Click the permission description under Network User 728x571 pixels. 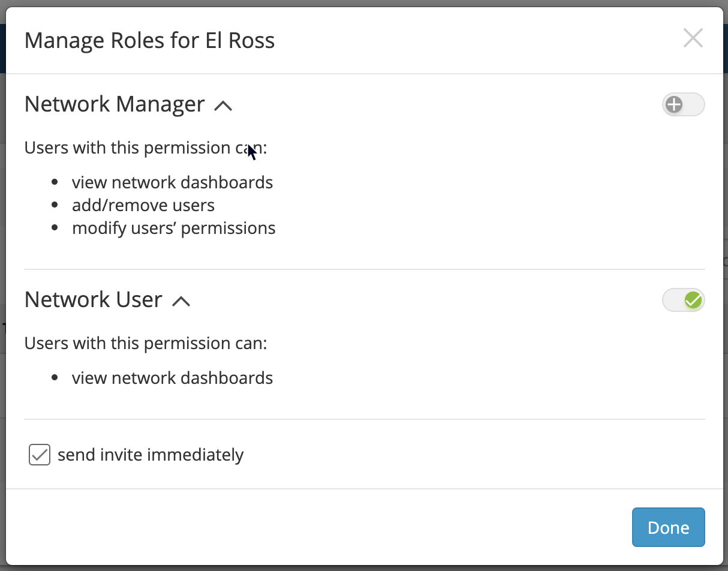(145, 343)
